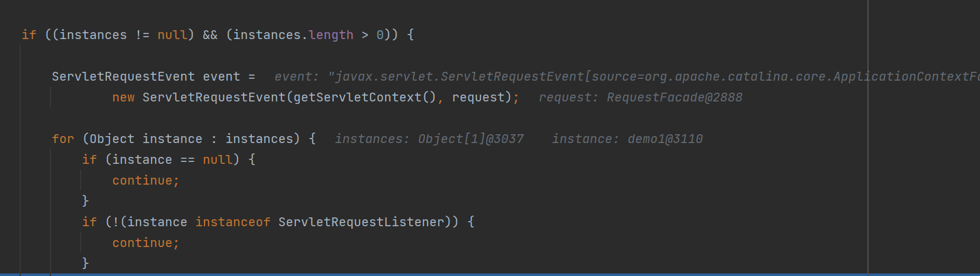
Task: Click the 'event' variable name in declaration
Action: click(222, 77)
